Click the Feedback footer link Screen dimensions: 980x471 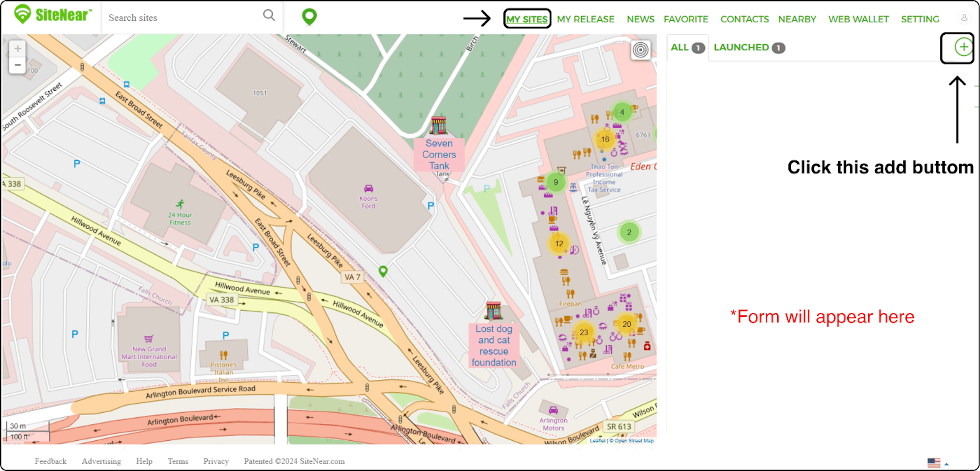click(50, 461)
